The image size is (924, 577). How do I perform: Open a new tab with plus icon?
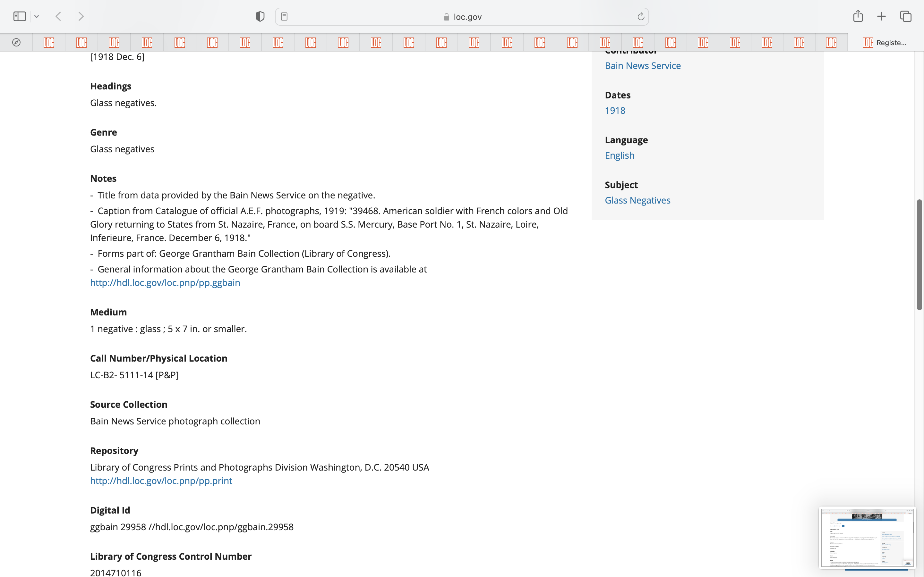pyautogui.click(x=881, y=16)
